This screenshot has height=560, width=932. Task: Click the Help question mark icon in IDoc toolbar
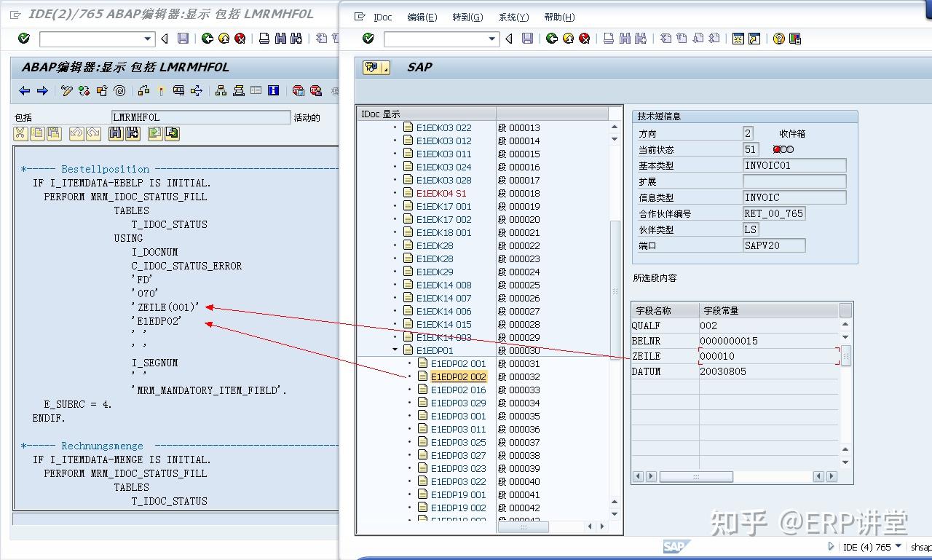click(779, 39)
